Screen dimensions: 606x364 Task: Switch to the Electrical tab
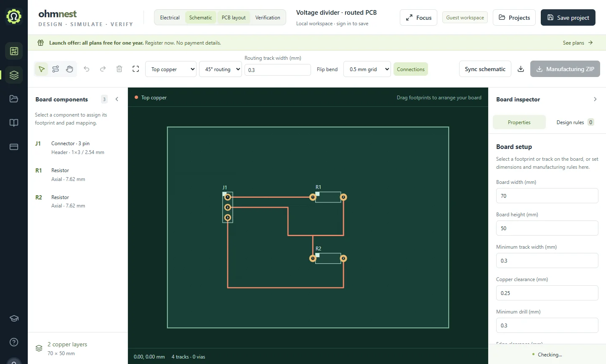coord(170,18)
